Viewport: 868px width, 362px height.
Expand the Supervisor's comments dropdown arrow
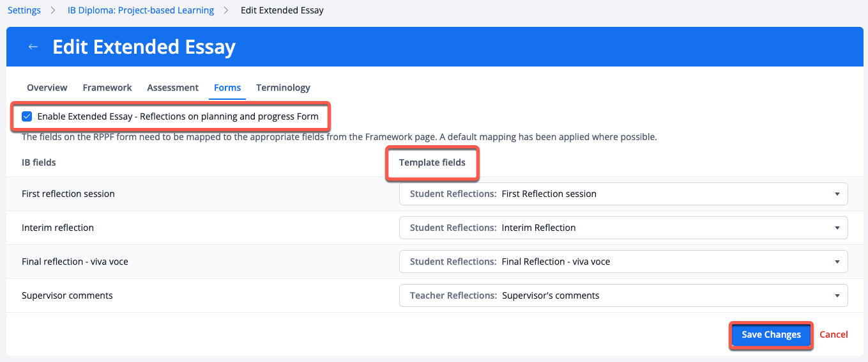coord(837,295)
